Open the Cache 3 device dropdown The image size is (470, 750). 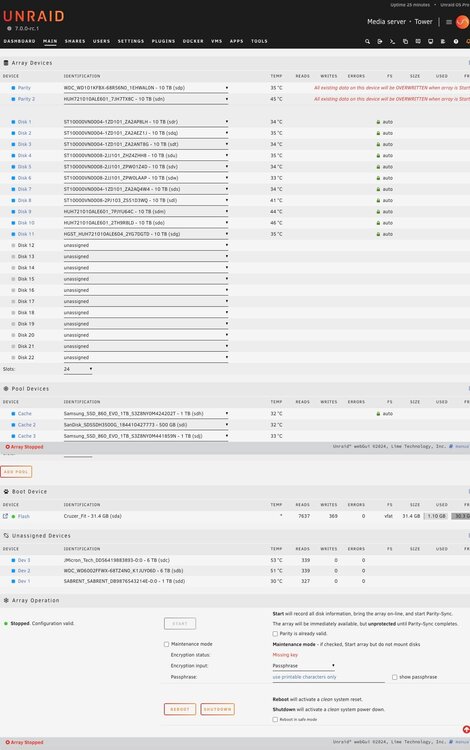[x=146, y=436]
